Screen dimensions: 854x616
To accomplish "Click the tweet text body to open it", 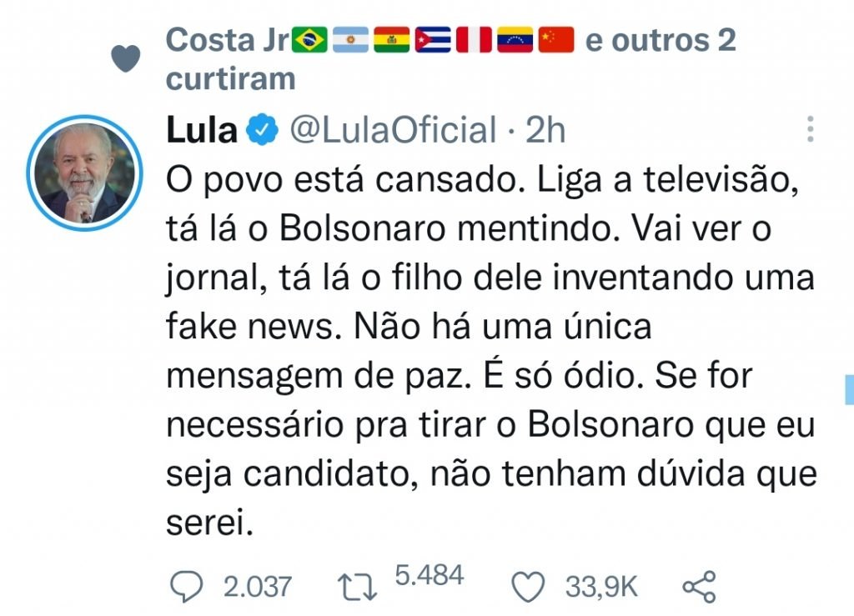I will pyautogui.click(x=490, y=350).
